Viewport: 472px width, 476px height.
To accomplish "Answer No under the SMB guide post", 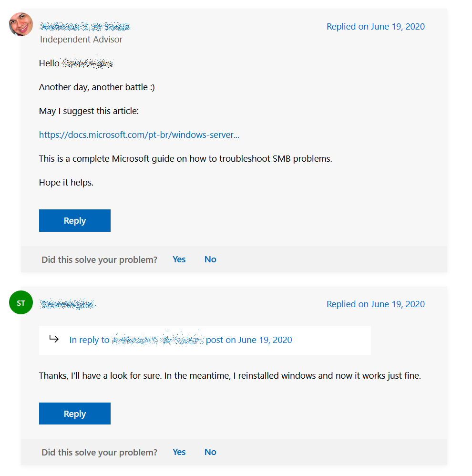I will pyautogui.click(x=210, y=259).
